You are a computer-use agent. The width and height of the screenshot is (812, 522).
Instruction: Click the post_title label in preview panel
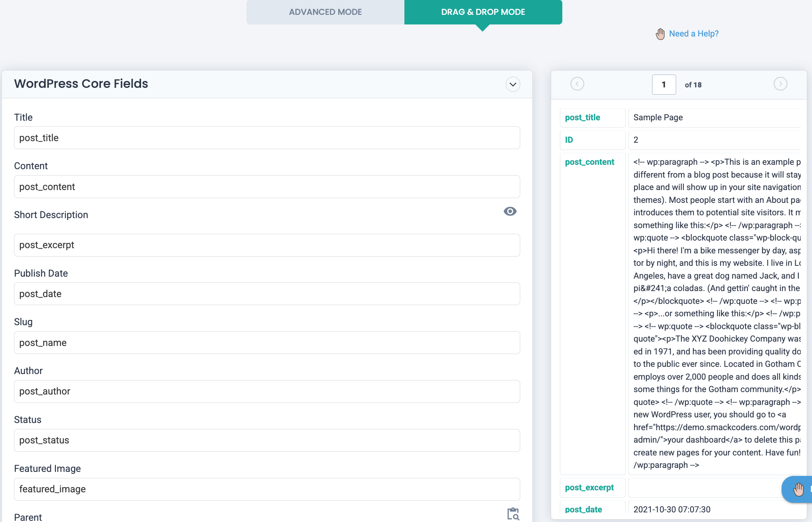(x=582, y=117)
